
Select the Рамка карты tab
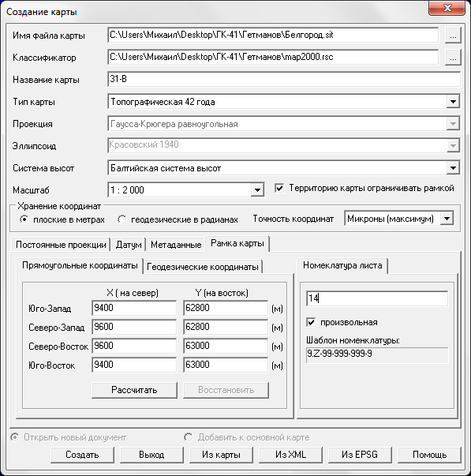(x=237, y=243)
